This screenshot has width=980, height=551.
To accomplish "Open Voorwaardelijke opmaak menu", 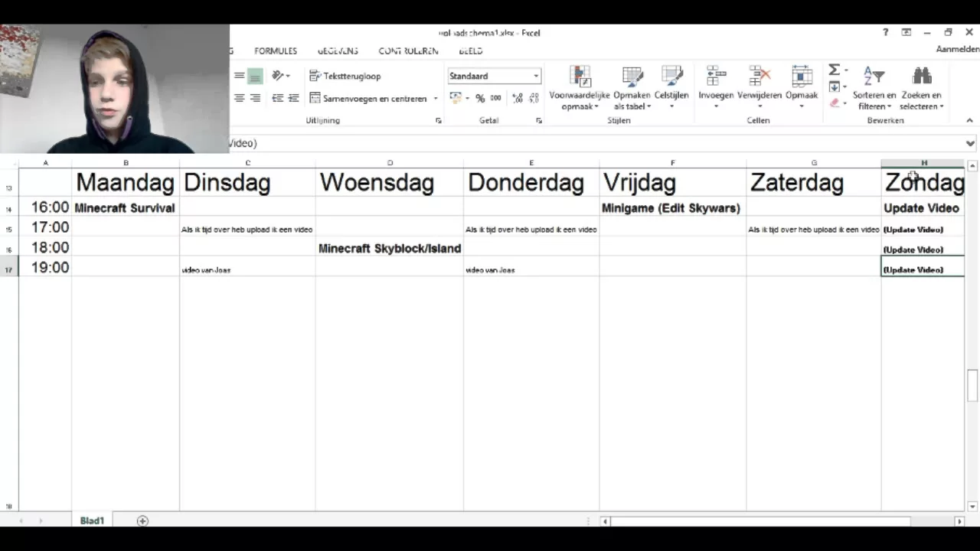I will (580, 87).
